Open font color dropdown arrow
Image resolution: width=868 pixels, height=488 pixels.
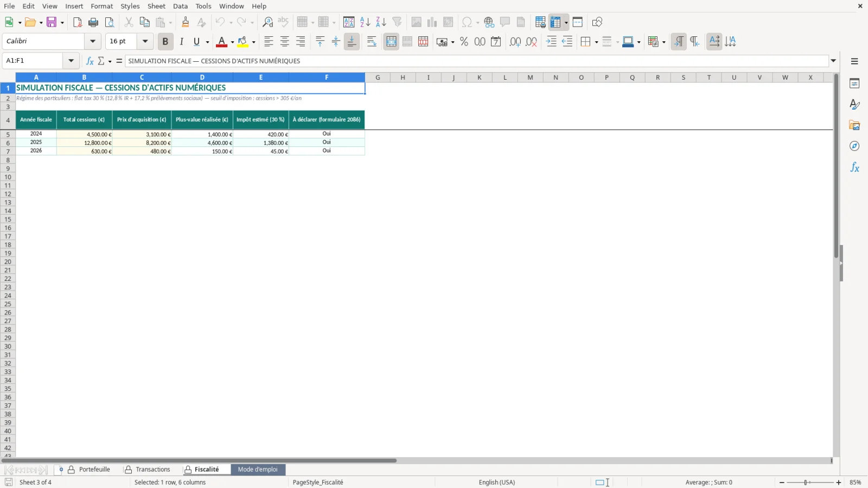click(232, 42)
